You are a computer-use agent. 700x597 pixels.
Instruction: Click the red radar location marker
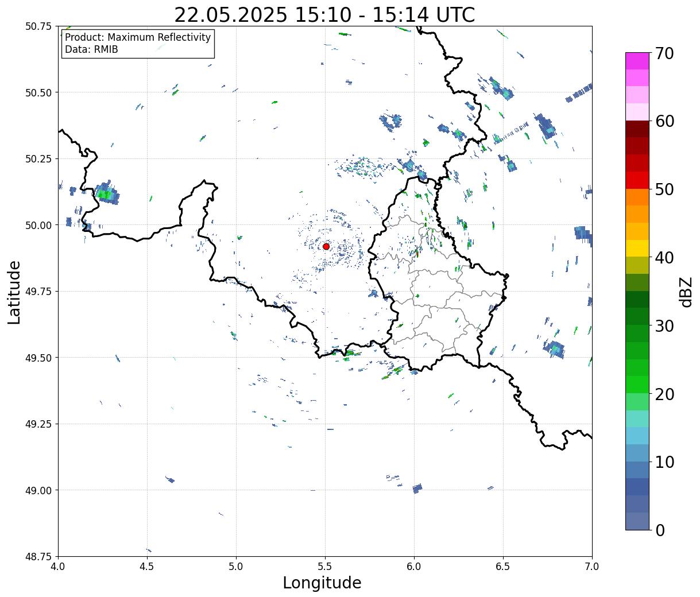(x=326, y=246)
